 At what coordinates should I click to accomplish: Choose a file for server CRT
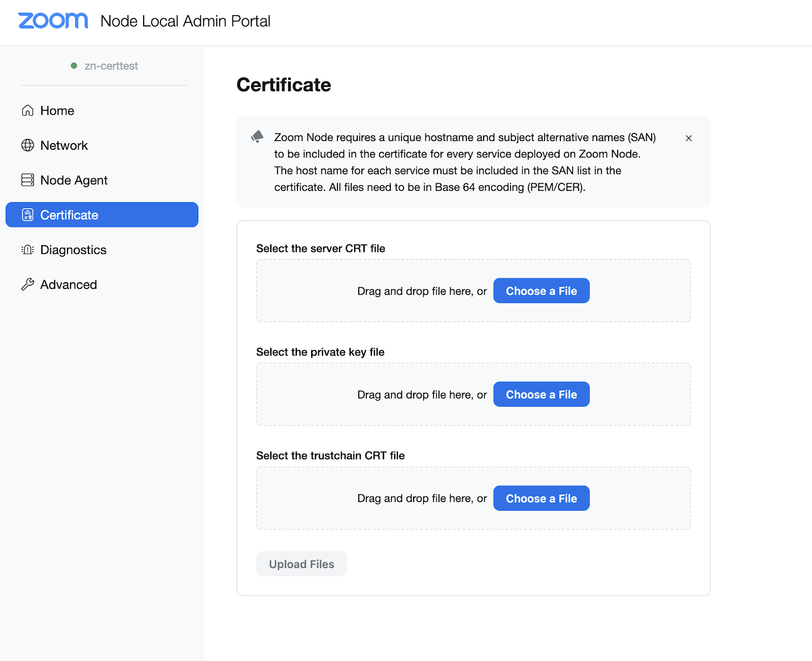(x=541, y=291)
